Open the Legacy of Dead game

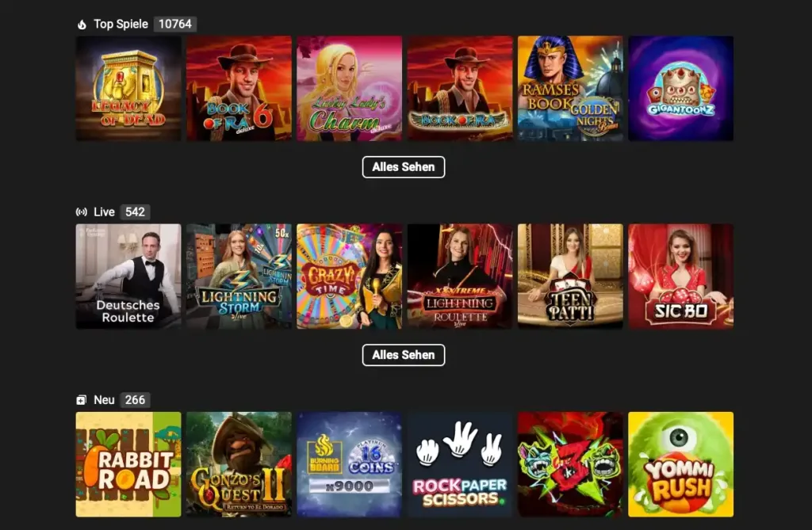pyautogui.click(x=128, y=89)
